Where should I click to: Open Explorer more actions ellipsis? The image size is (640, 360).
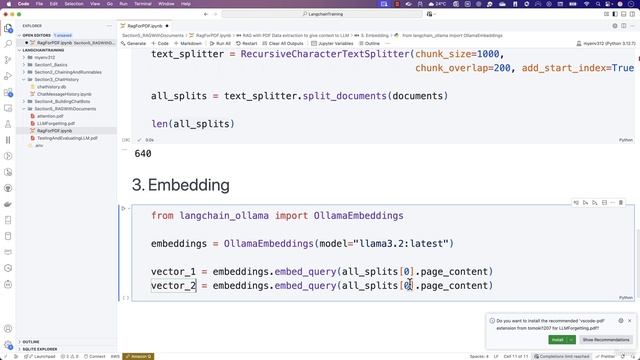pos(109,26)
